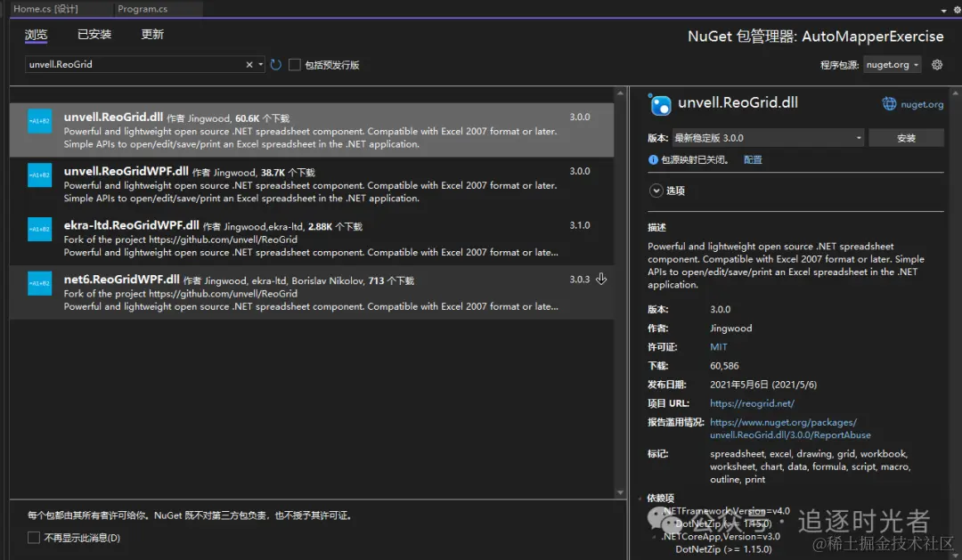Open NuGet settings gear icon
Viewport: 962px width, 560px height.
(x=937, y=64)
